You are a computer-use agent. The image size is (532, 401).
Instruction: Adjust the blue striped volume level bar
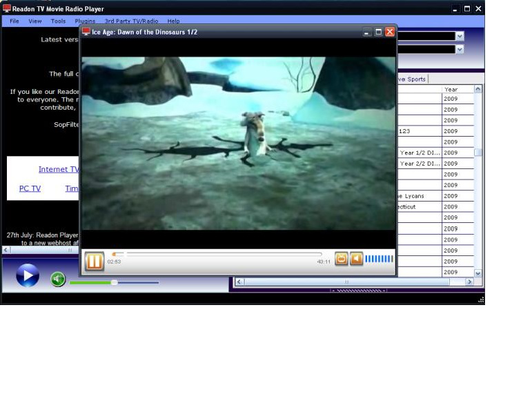379,259
